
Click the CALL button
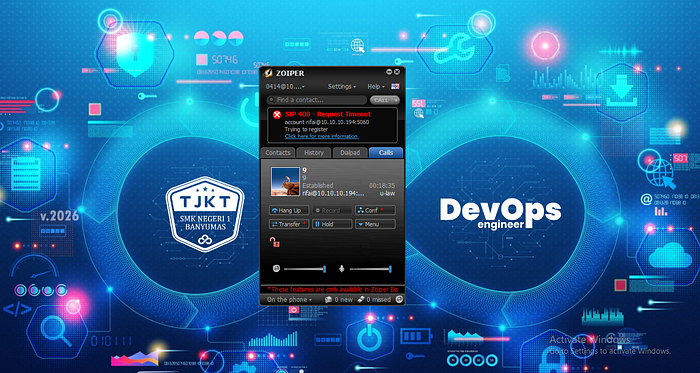coord(381,100)
